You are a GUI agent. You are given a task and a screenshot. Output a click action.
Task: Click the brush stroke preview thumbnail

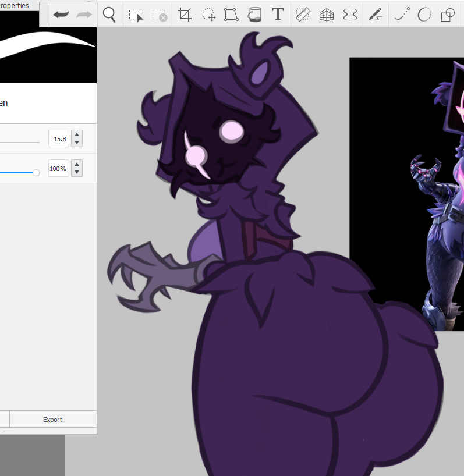click(x=48, y=47)
